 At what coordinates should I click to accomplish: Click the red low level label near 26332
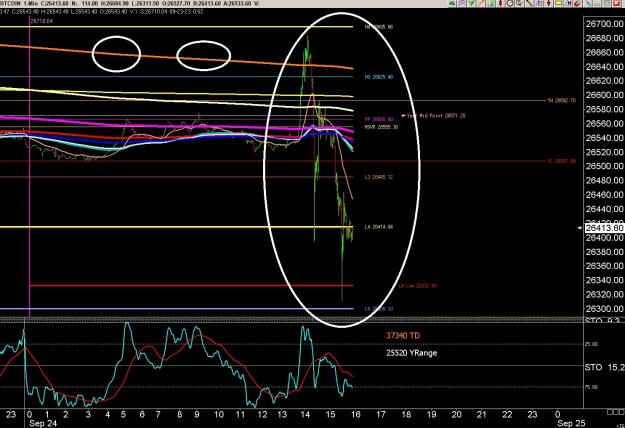click(x=418, y=286)
